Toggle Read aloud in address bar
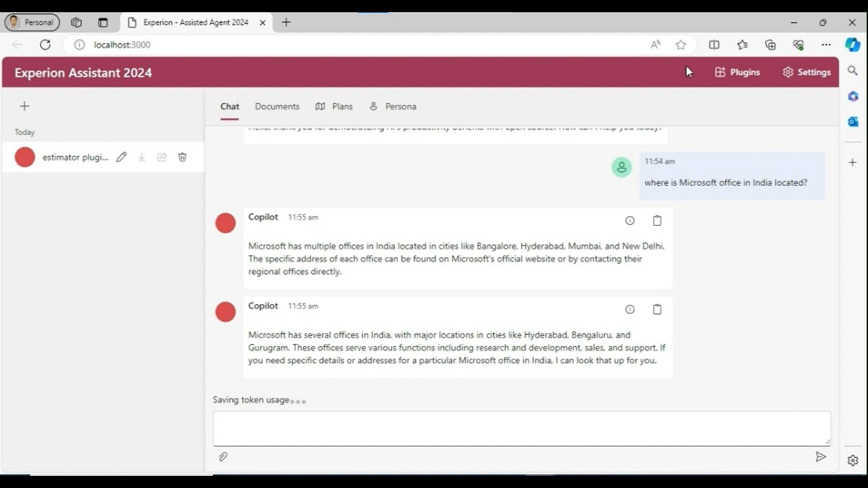Image resolution: width=868 pixels, height=488 pixels. click(x=656, y=45)
